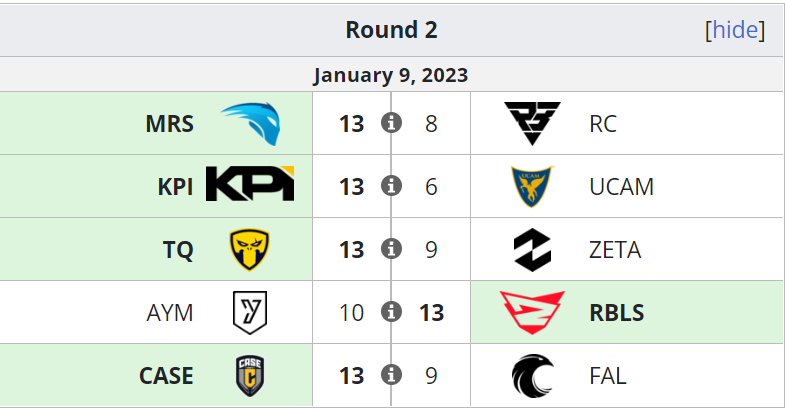785x409 pixels.
Task: Click the UCAM shield crest logo
Action: 532,186
